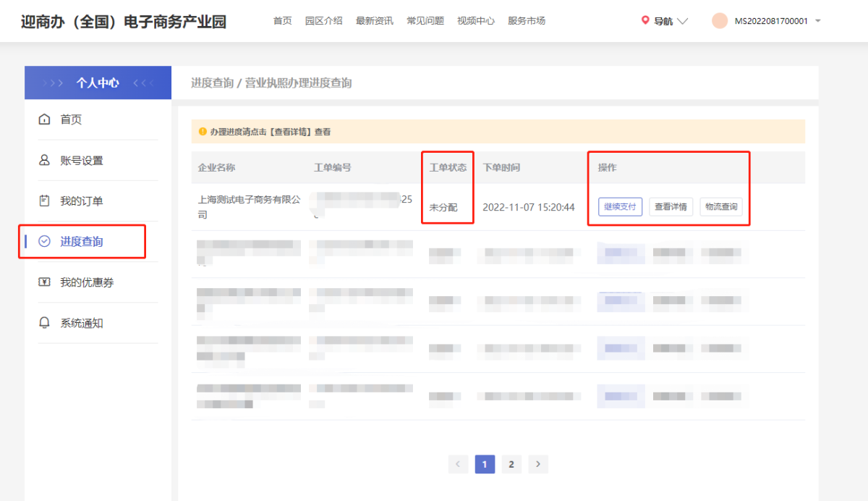This screenshot has height=501, width=868.
Task: Open the MS2022081700001 account dropdown arrow
Action: (x=818, y=21)
